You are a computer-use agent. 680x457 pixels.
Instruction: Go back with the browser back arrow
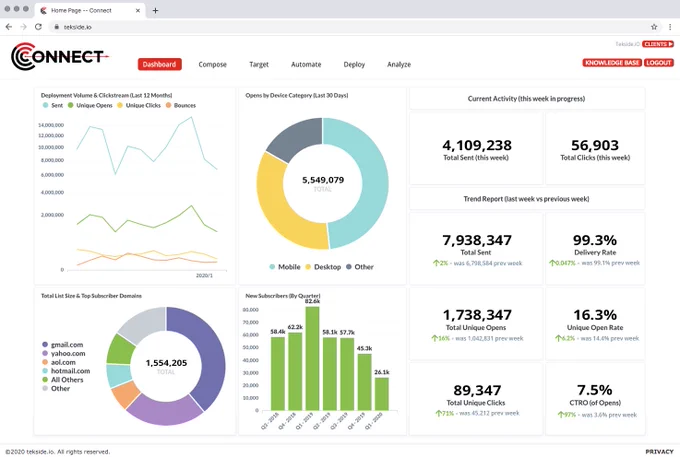click(9, 27)
